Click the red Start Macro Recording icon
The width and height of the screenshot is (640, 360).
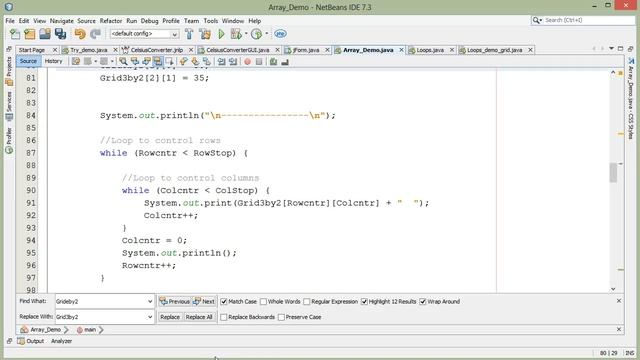pos(247,62)
